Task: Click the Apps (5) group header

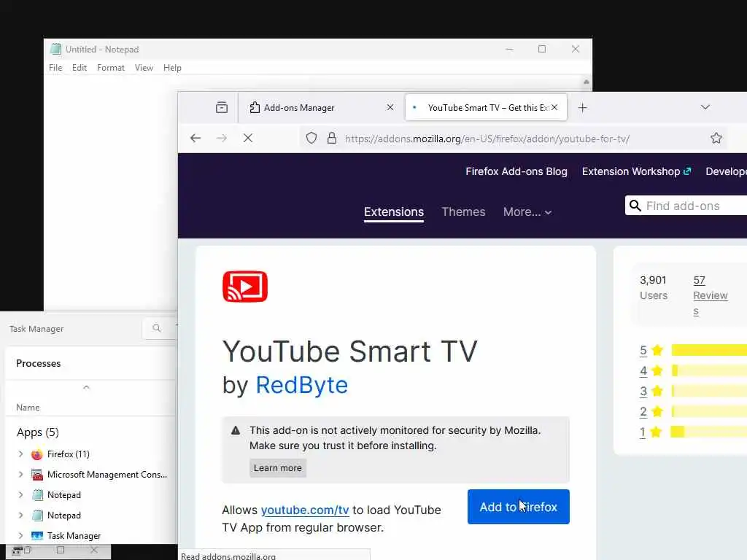Action: pyautogui.click(x=38, y=432)
